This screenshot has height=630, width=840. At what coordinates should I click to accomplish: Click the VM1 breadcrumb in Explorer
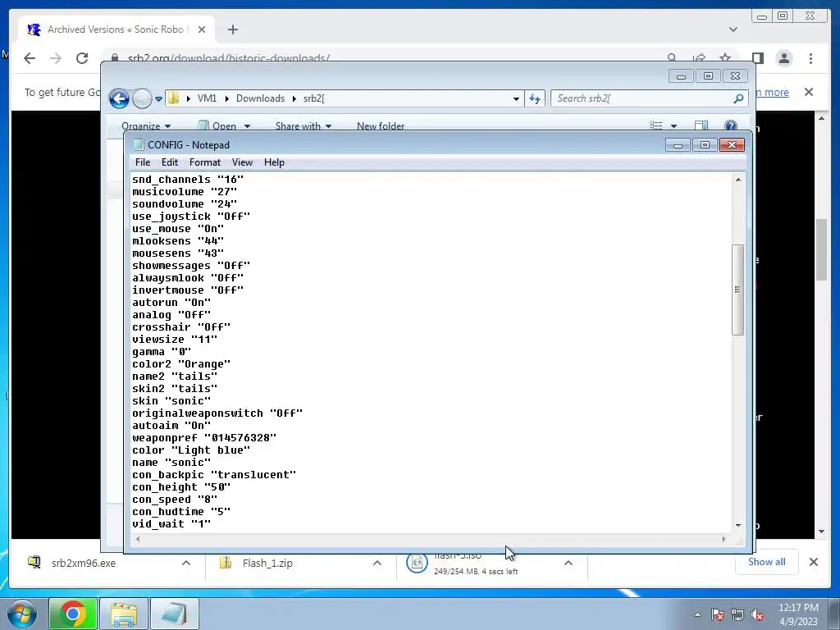click(x=207, y=98)
